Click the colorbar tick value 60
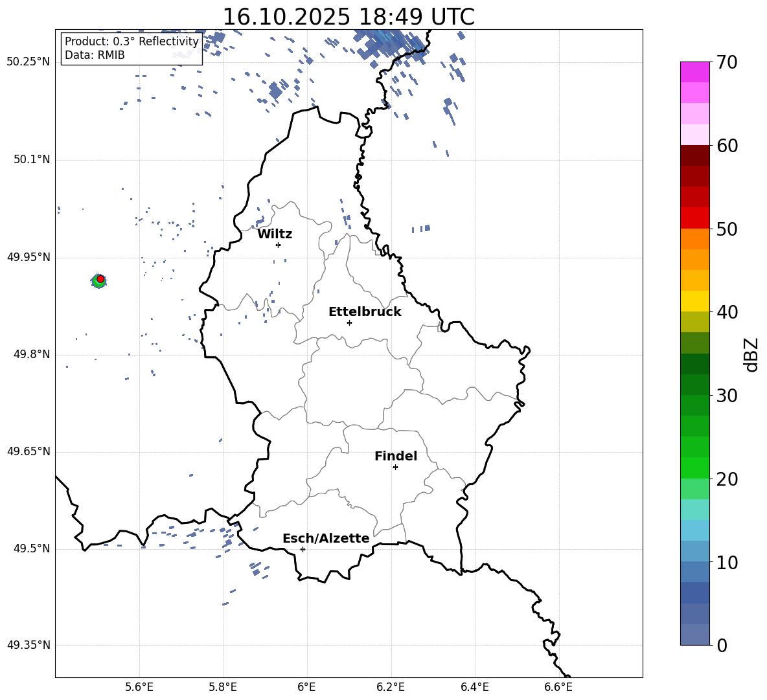Viewport: 767px width, 700px height. tap(727, 146)
